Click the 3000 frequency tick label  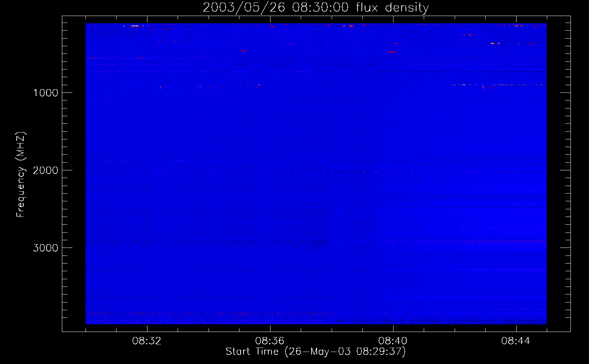[46, 248]
